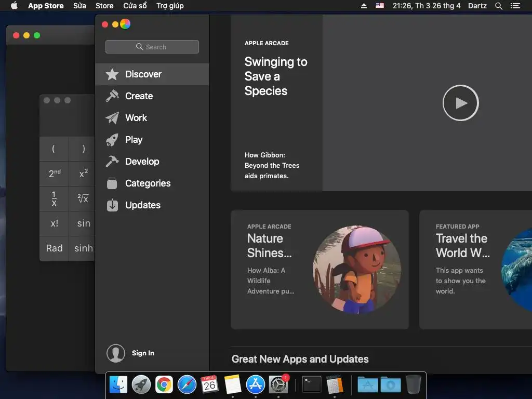Toggle the 2nd key in Calculator window
Screen dimensions: 532x399
pyautogui.click(x=54, y=174)
